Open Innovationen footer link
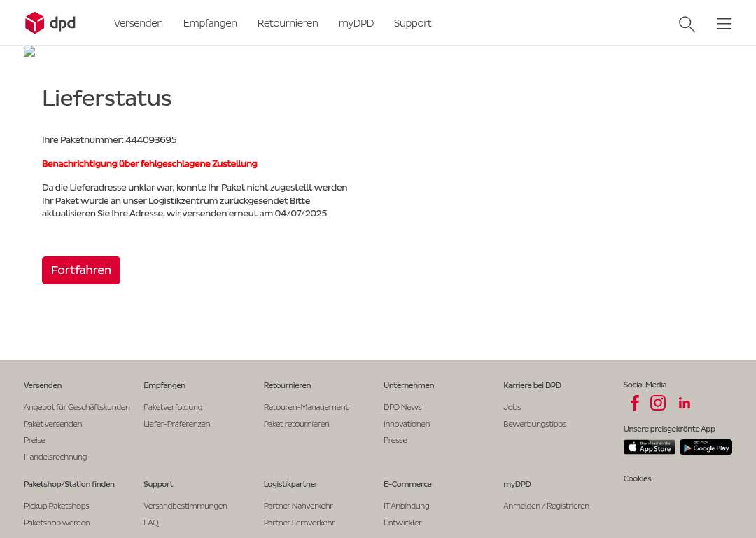Screen dimensions: 756x538 407,424
